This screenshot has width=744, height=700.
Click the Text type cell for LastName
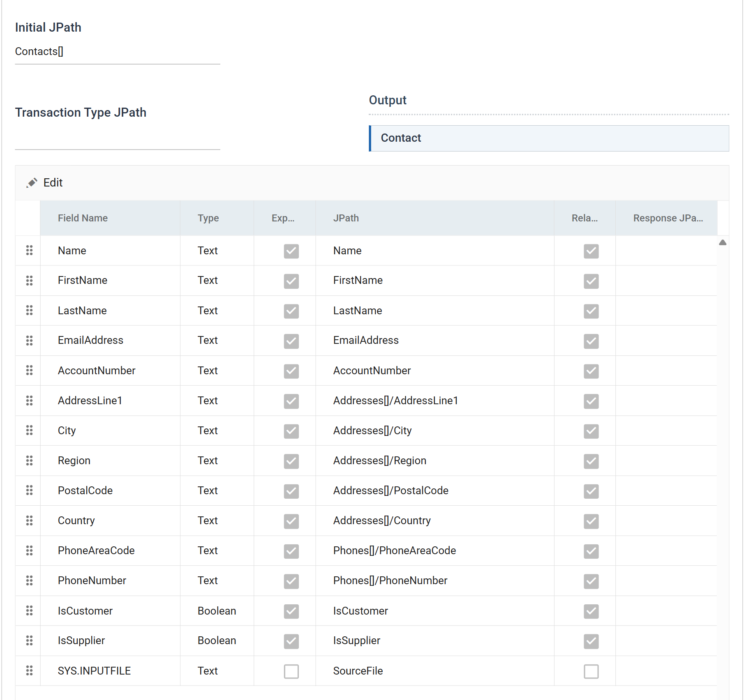click(217, 311)
